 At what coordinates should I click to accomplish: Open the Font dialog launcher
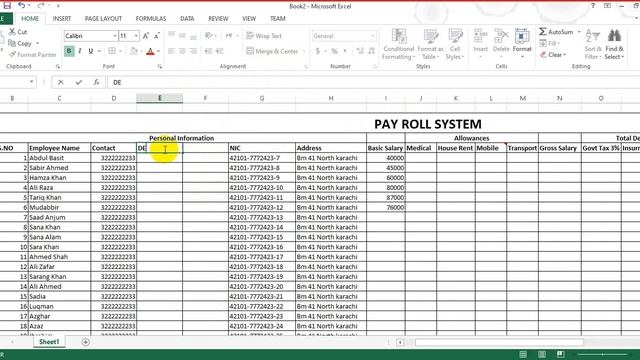pos(160,67)
